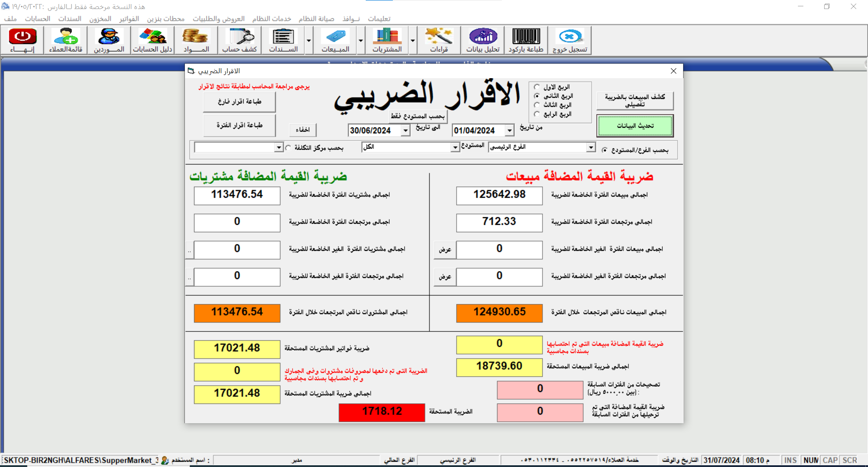Click the print period declaration button
Viewport: 868px width, 467px height.
click(239, 125)
